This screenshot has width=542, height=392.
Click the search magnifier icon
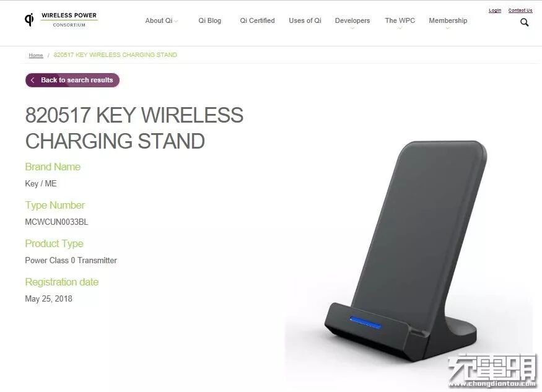coord(525,23)
